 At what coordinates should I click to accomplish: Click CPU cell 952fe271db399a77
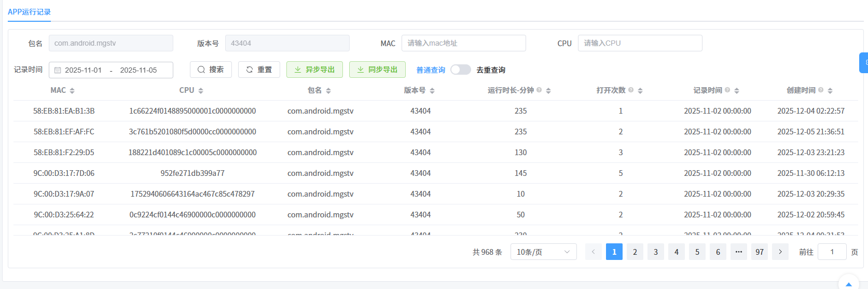pyautogui.click(x=192, y=173)
